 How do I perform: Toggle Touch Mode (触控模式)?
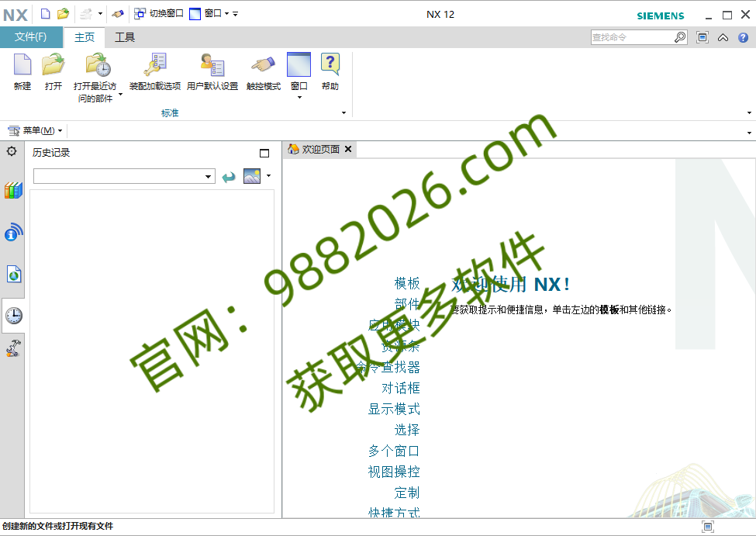click(264, 71)
